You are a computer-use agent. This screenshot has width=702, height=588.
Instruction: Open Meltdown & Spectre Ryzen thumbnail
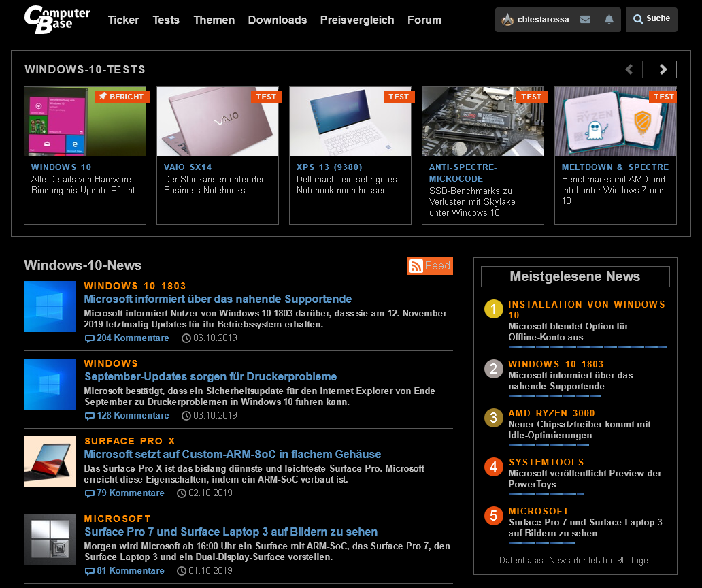click(615, 121)
